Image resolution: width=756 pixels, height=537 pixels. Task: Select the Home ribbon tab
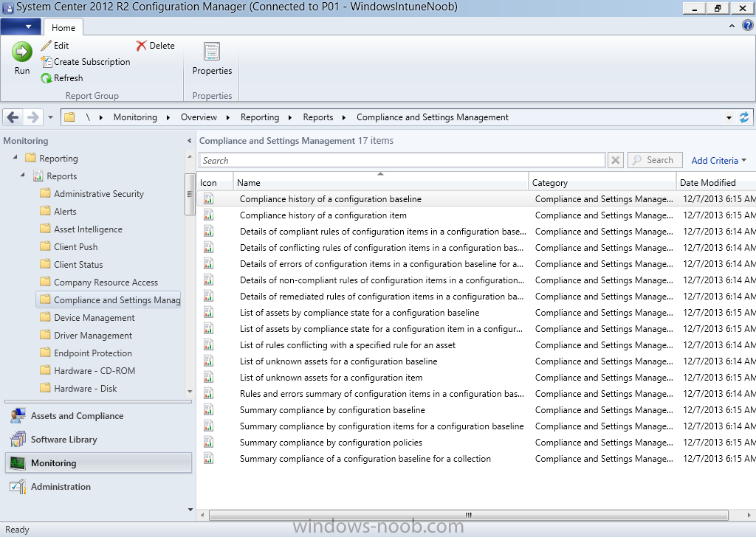tap(63, 27)
